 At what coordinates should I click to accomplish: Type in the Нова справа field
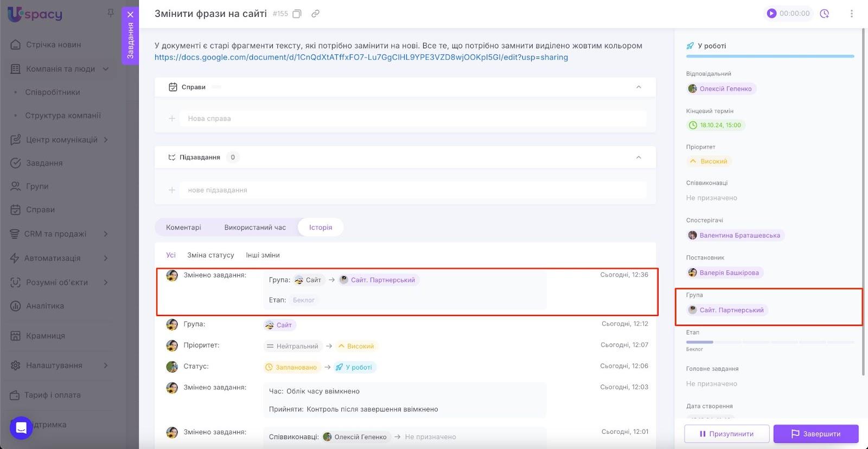[x=412, y=118]
